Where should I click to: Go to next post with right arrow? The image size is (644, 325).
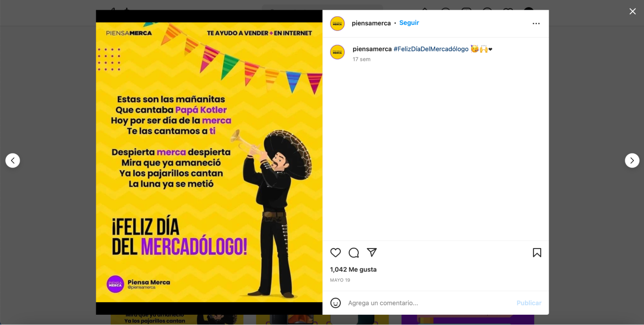coord(632,160)
